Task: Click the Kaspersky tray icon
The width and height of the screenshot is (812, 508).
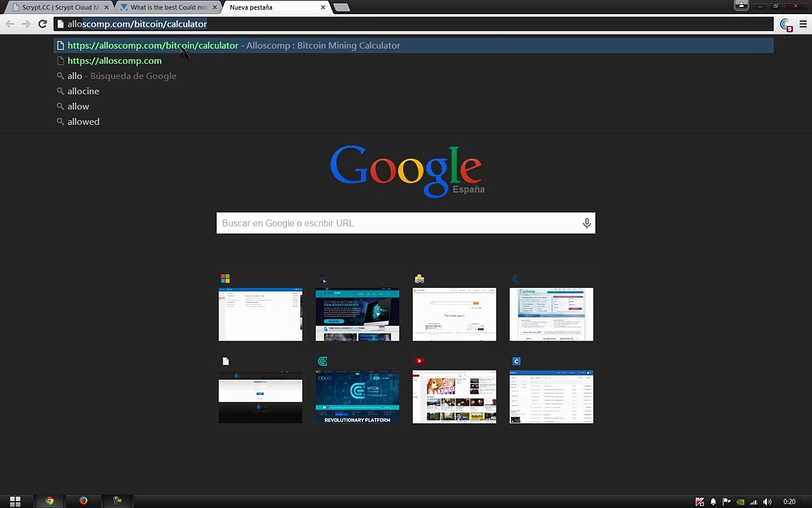Action: [700, 501]
